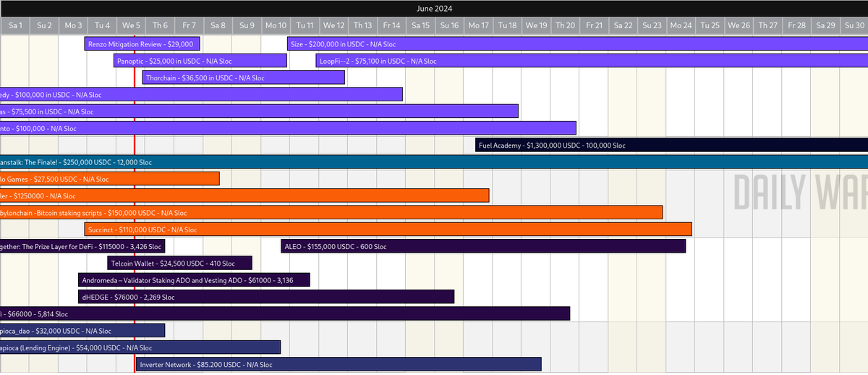Screen dimensions: 868x375
Task: Open The Prize Layer for DeFi bar
Action: click(82, 246)
